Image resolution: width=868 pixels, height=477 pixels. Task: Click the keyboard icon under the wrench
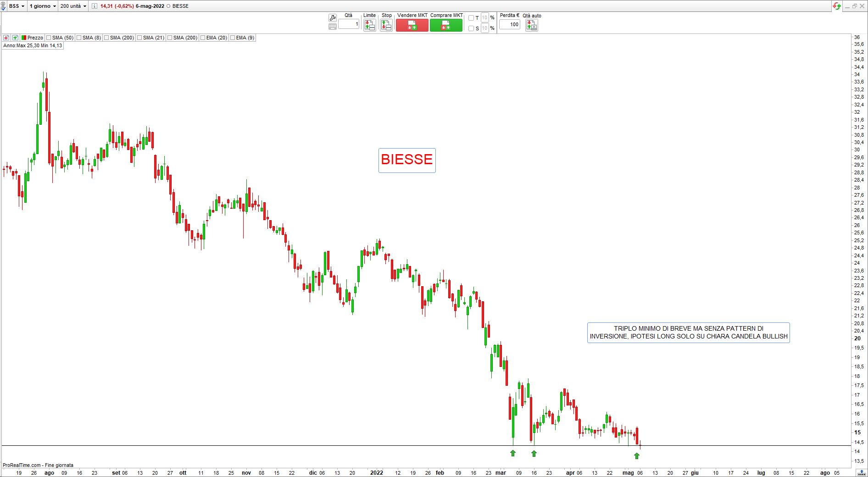pyautogui.click(x=333, y=27)
